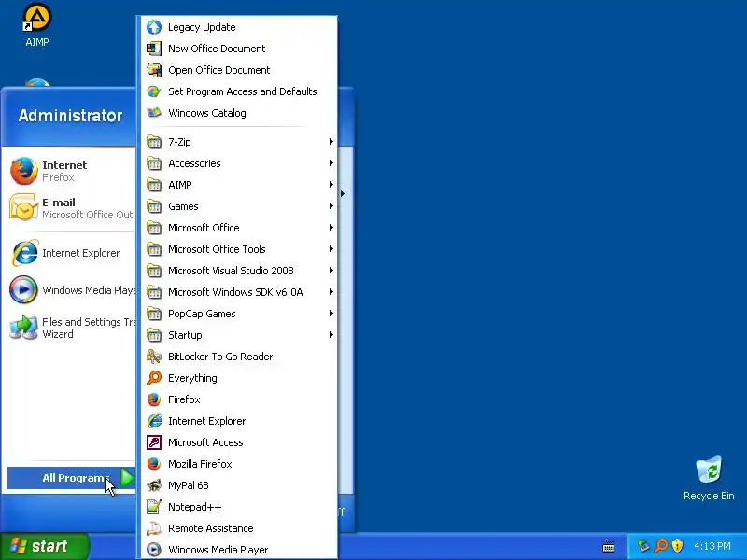
Task: Click the Microsoft Windows SDK v6.0A label
Action: click(x=235, y=292)
